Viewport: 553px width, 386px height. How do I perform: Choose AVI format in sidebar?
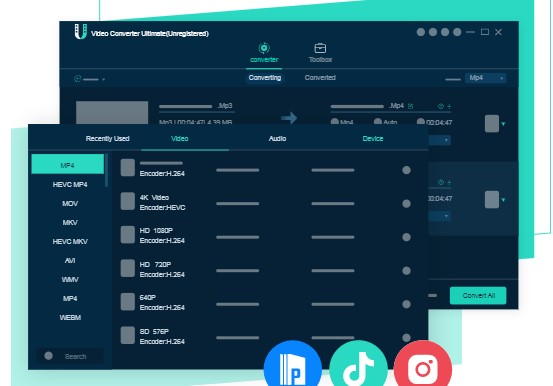[x=70, y=261]
